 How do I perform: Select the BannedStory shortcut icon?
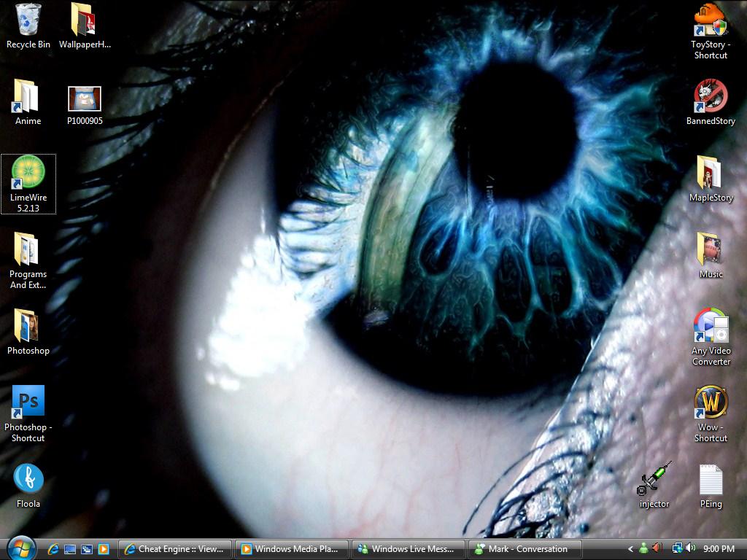(x=711, y=96)
